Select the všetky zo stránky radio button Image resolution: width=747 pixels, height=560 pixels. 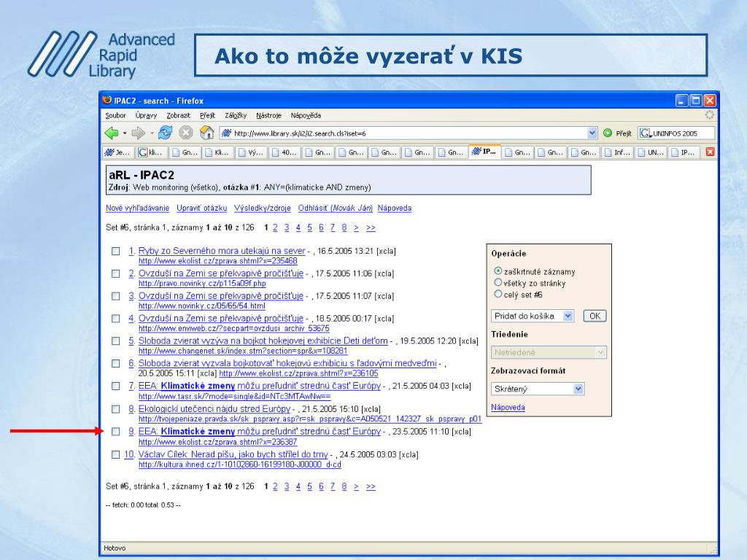[498, 282]
